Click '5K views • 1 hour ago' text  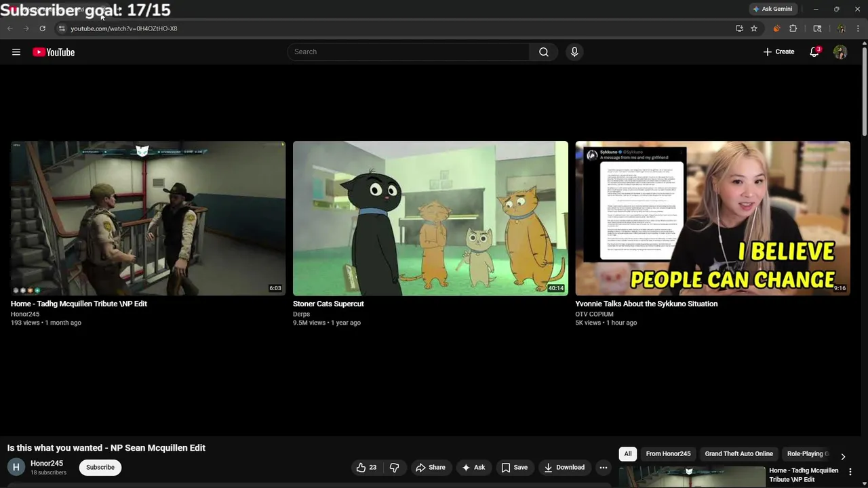coord(606,323)
